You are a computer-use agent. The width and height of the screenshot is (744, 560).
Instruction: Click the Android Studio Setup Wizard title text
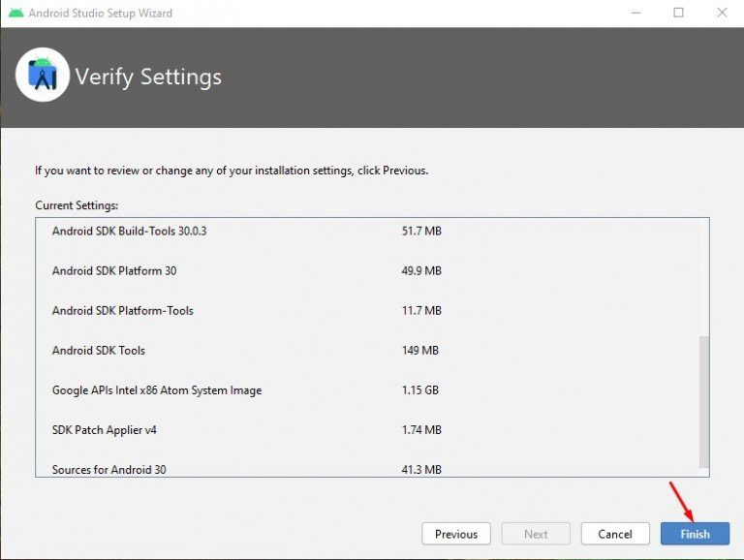100,14
